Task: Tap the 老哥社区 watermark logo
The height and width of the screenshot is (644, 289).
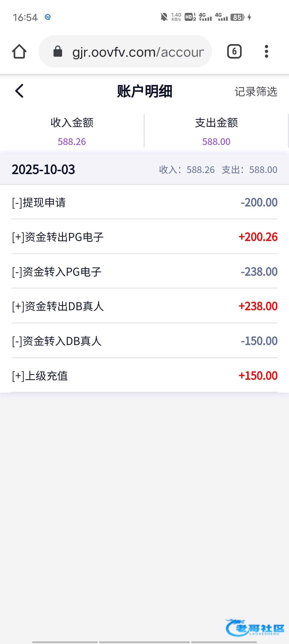Action: [255, 627]
